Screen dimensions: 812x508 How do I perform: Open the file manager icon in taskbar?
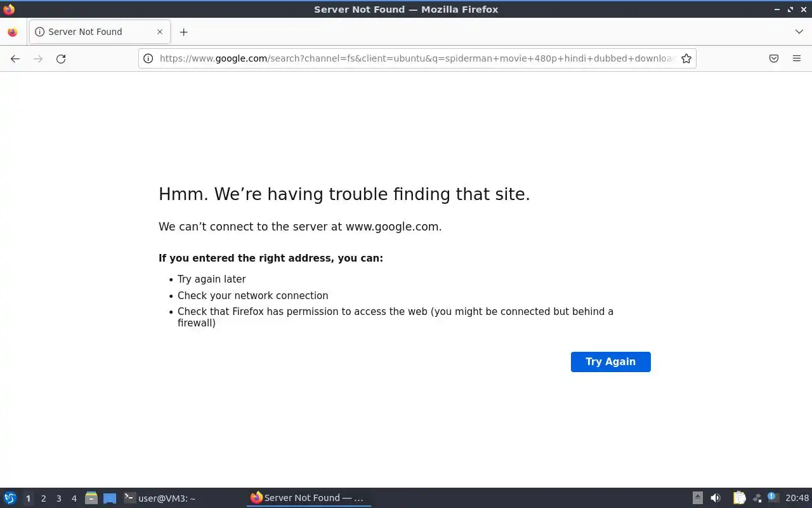click(91, 498)
